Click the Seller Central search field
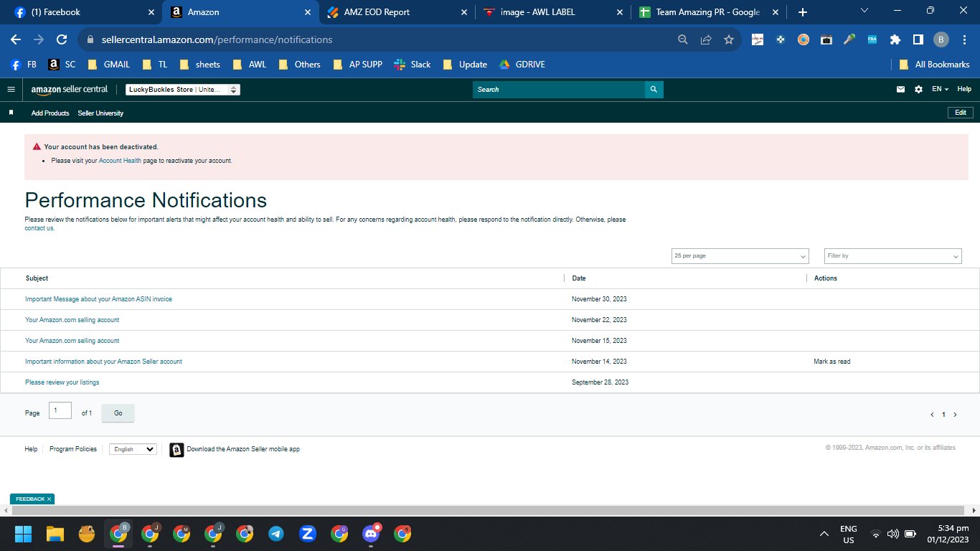The height and width of the screenshot is (551, 980). click(x=559, y=90)
